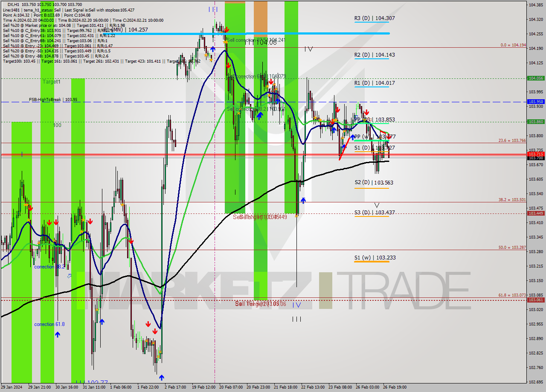Click the '26 Feb 19:00' time axis label
The width and height of the screenshot is (546, 392).
tap(395, 387)
